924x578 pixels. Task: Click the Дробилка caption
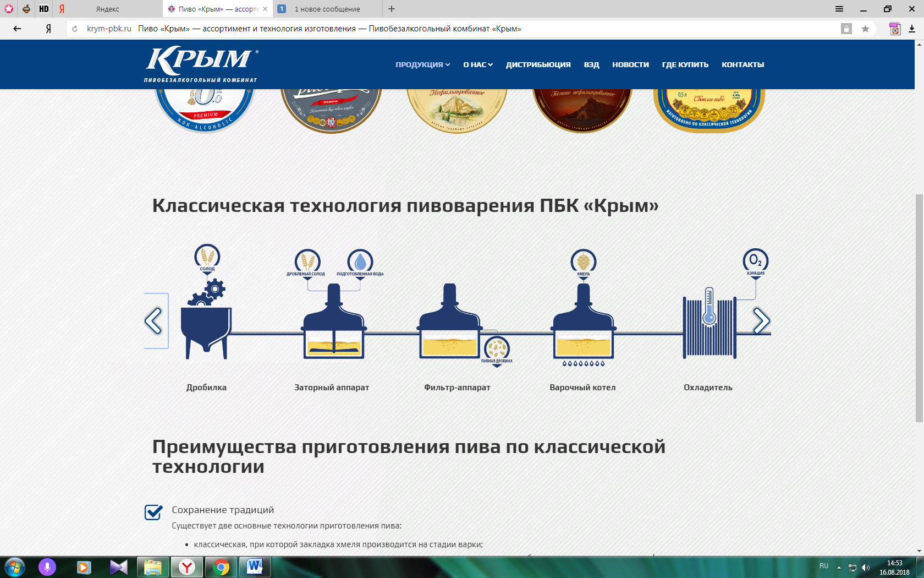click(x=206, y=388)
